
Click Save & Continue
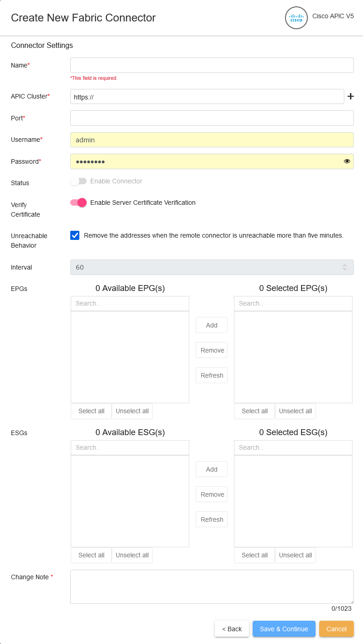pyautogui.click(x=284, y=628)
